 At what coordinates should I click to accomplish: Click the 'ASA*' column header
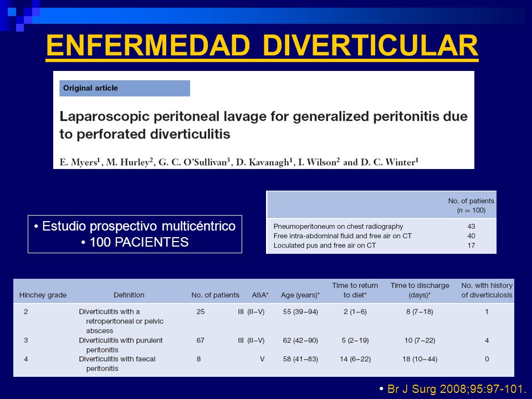[260, 295]
